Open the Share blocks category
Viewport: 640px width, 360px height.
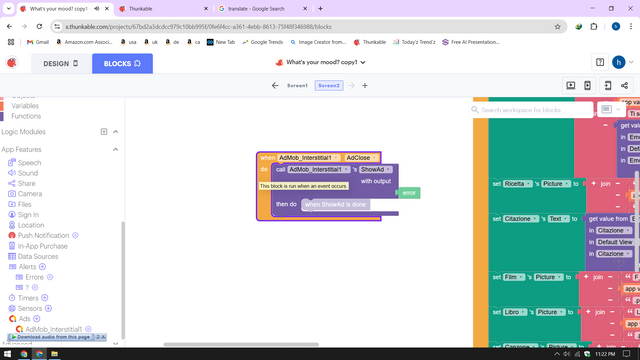click(x=22, y=183)
